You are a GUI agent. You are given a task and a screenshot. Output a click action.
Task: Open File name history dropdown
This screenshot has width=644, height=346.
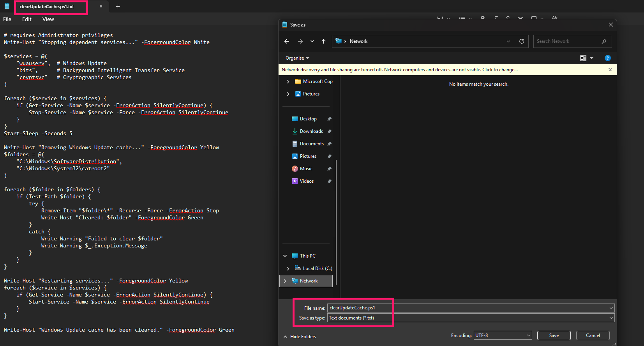tap(611, 308)
